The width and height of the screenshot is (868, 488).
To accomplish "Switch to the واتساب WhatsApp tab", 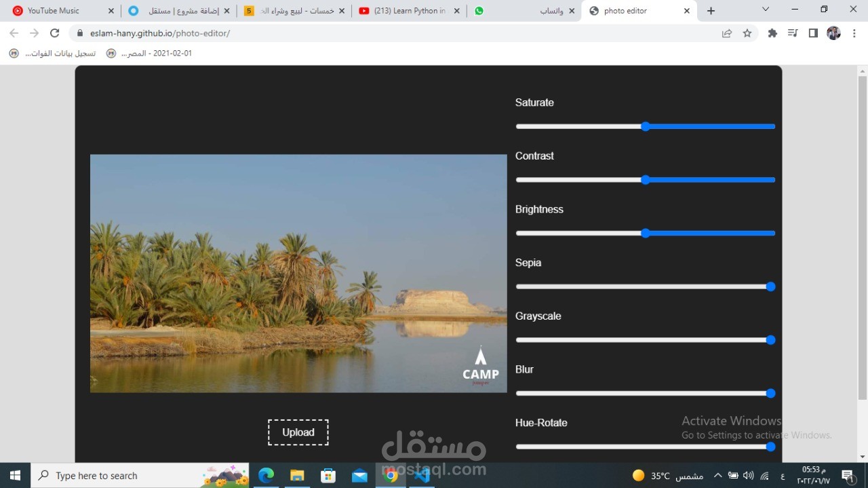I will tap(539, 10).
